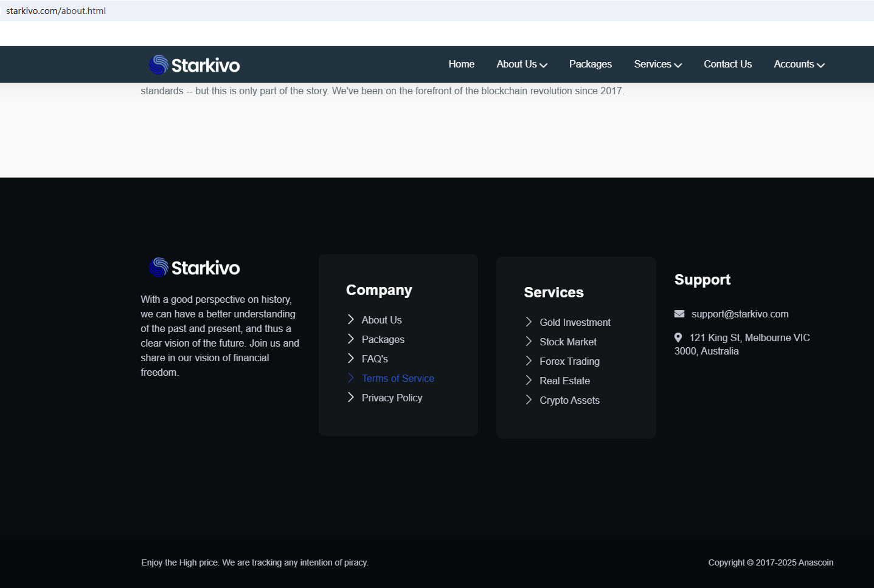This screenshot has width=874, height=588.
Task: Click the Starkivo logo in the navbar
Action: click(x=194, y=64)
